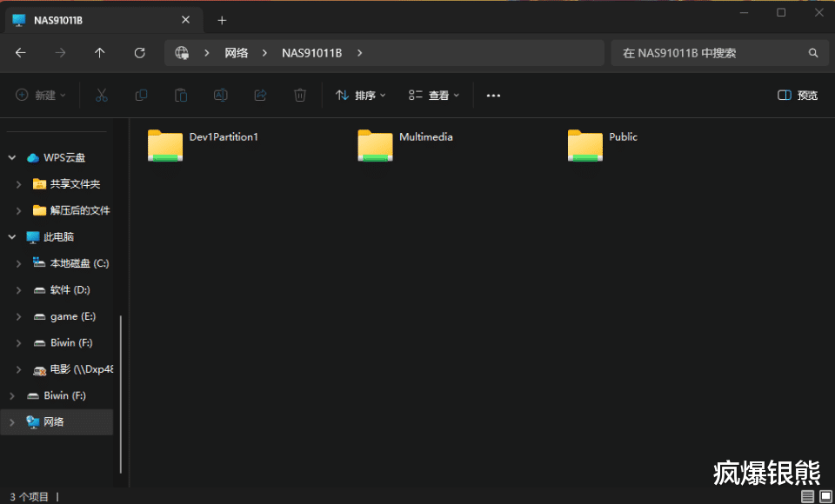Click the NAS91011B window tab
This screenshot has width=835, height=504.
(104, 20)
